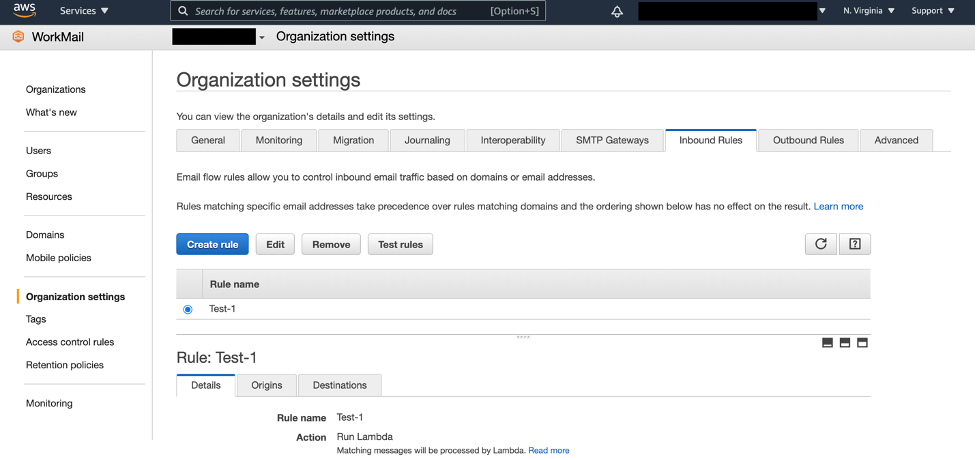Click the Test rules button
Screen dimensions: 977x460
[400, 244]
